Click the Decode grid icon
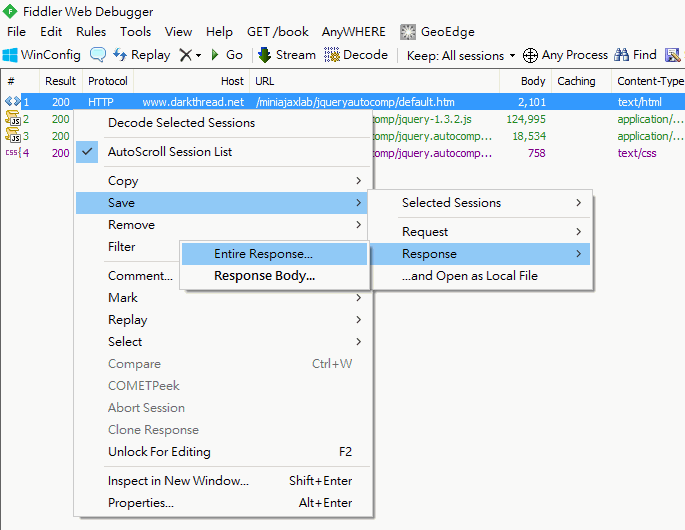Image resolution: width=685 pixels, height=530 pixels. [x=332, y=55]
